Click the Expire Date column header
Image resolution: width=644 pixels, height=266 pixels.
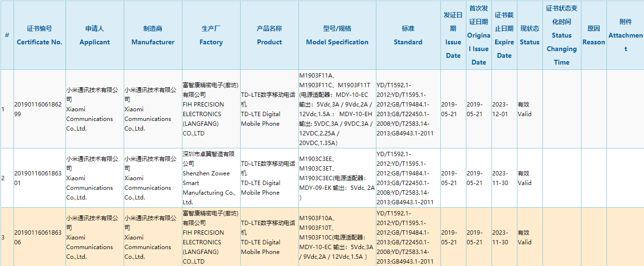click(x=504, y=35)
